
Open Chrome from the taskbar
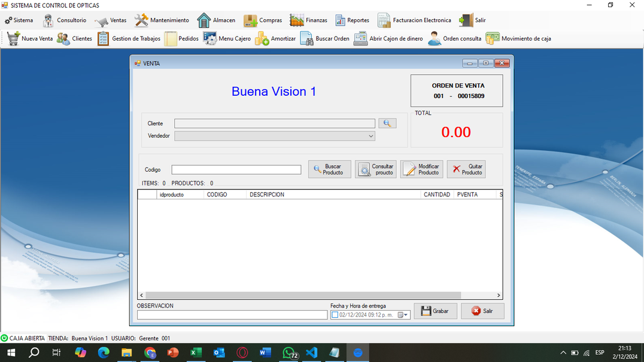point(150,352)
